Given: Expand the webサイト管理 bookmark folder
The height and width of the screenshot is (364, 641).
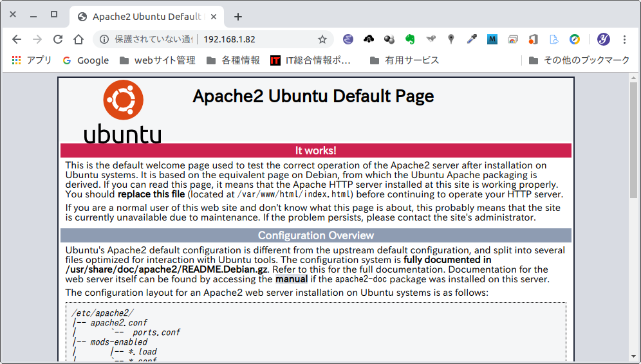Looking at the screenshot, I should point(157,60).
